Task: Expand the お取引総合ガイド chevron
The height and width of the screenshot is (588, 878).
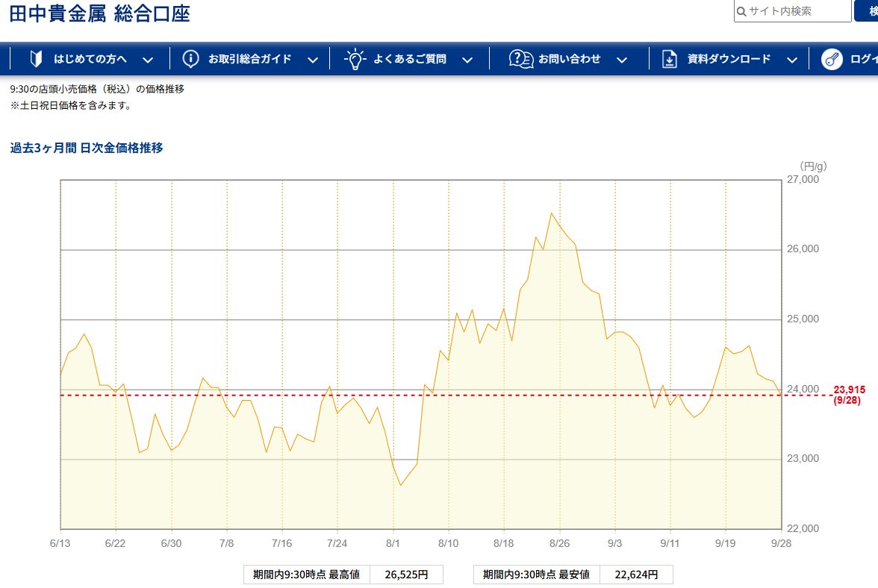Action: (313, 60)
